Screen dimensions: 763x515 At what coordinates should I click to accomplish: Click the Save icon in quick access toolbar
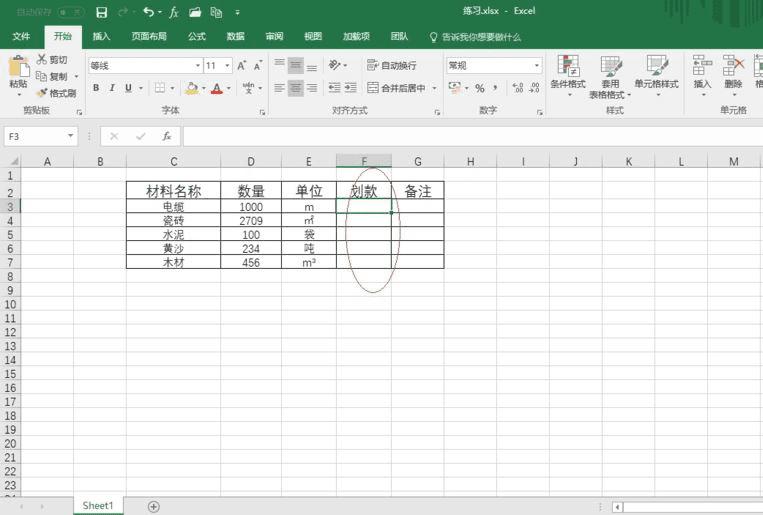coord(101,12)
